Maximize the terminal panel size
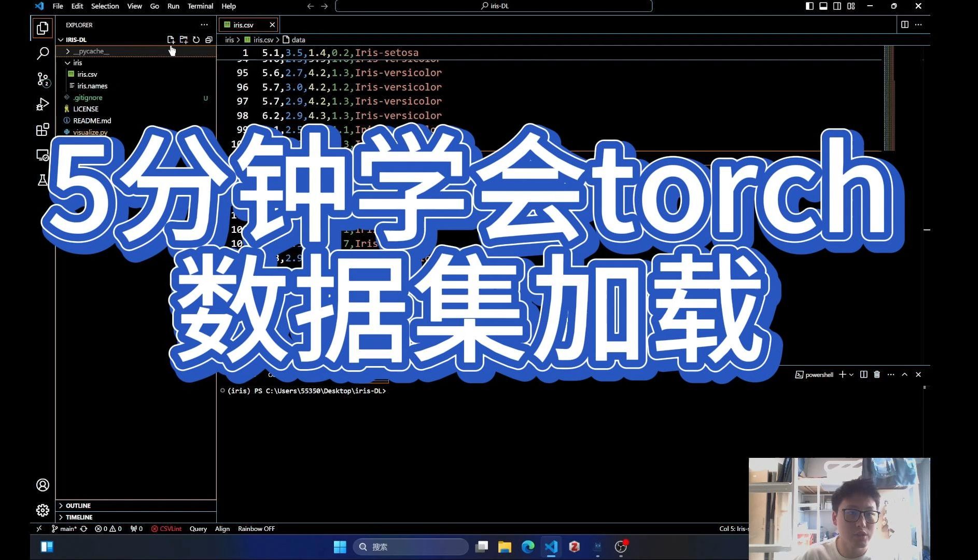This screenshot has width=978, height=560. [904, 374]
